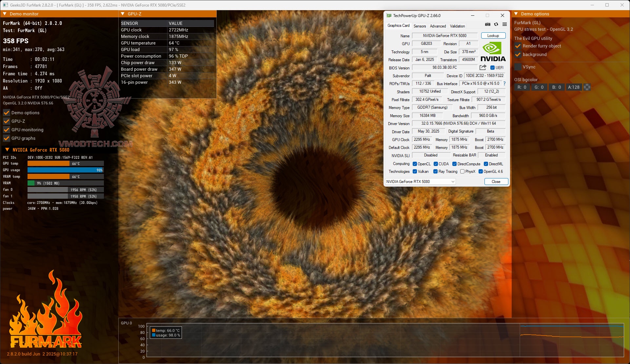Click Close in the GPU-Z window
The image size is (630, 364).
tap(496, 181)
